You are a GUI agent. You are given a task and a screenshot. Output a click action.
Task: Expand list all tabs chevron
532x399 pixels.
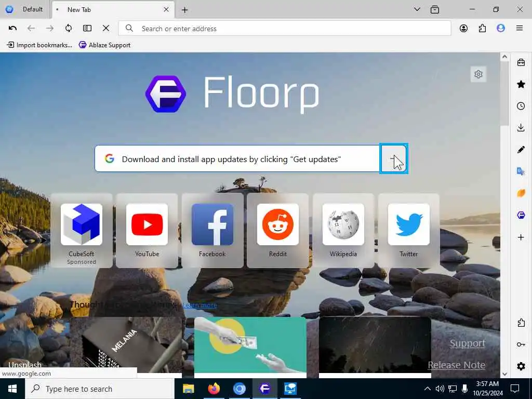(x=417, y=9)
